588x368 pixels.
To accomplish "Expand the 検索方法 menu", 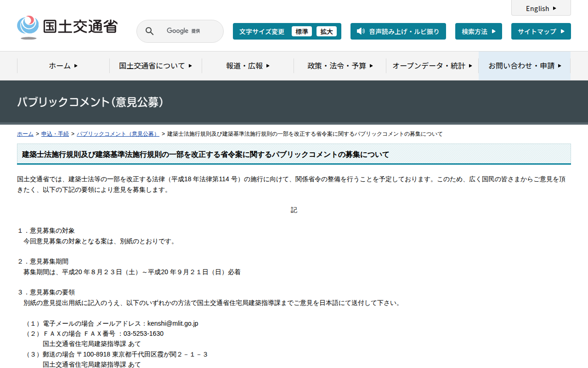I will pos(478,31).
